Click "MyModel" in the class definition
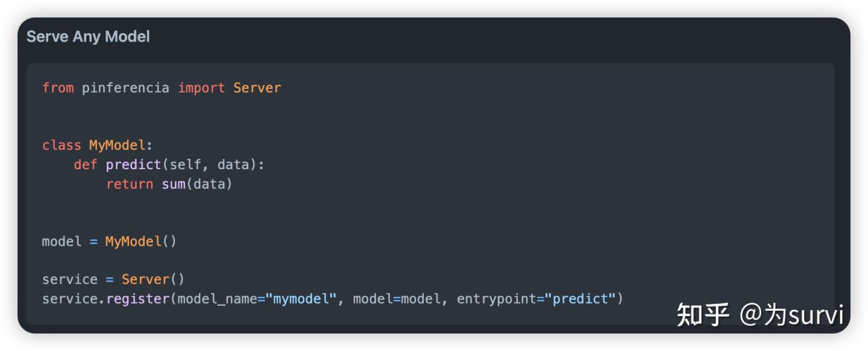The height and width of the screenshot is (351, 868). [x=117, y=145]
